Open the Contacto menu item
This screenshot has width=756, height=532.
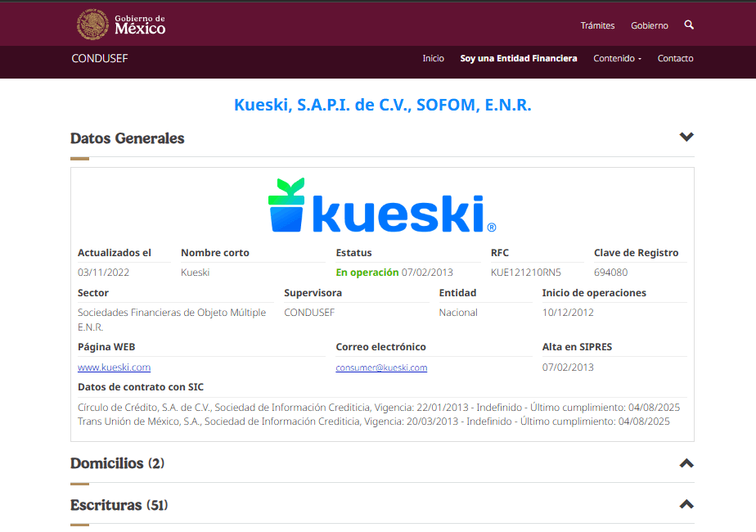point(675,58)
